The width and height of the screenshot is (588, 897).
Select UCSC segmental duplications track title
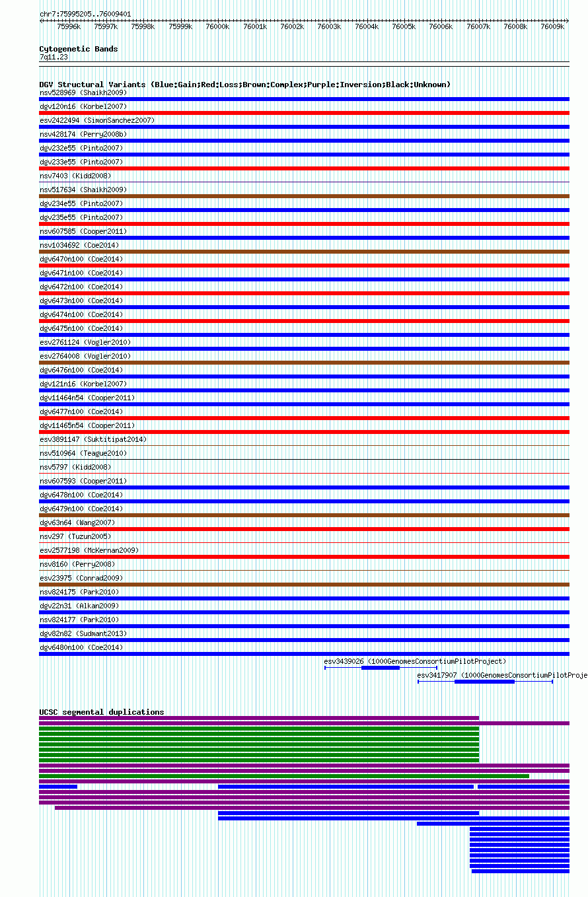[102, 712]
